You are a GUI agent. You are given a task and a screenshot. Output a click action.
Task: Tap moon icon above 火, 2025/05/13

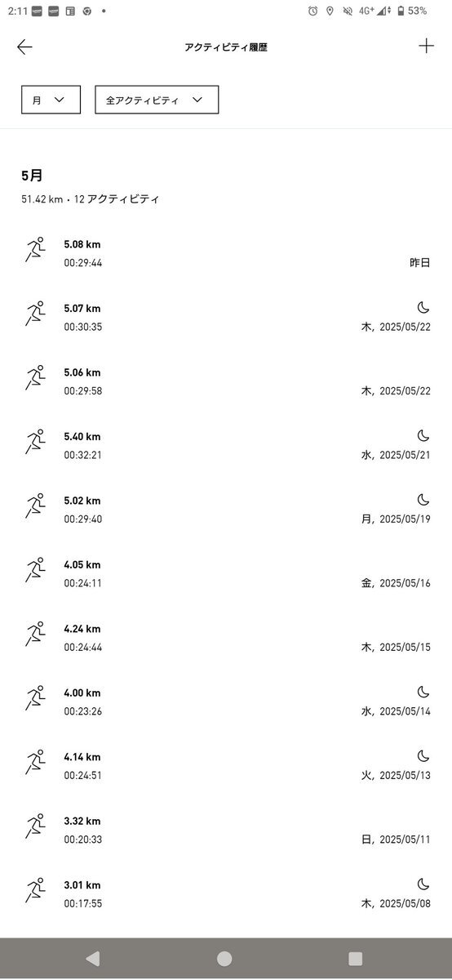pos(423,755)
